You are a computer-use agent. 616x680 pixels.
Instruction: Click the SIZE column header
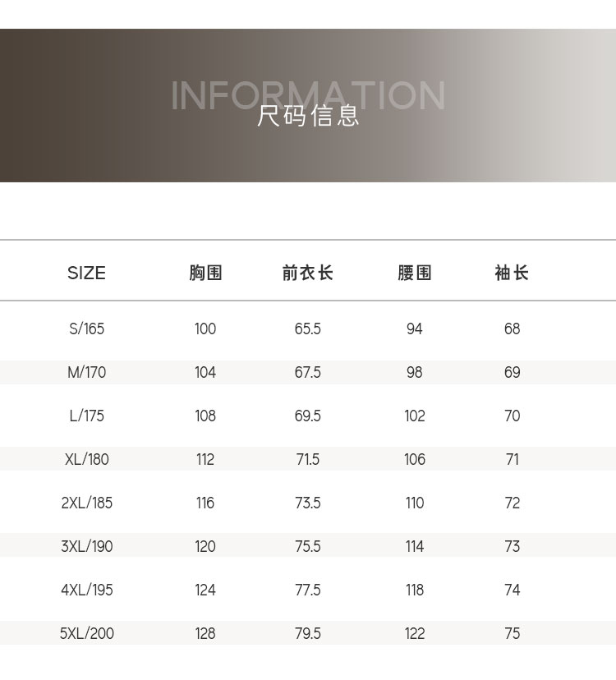point(86,273)
